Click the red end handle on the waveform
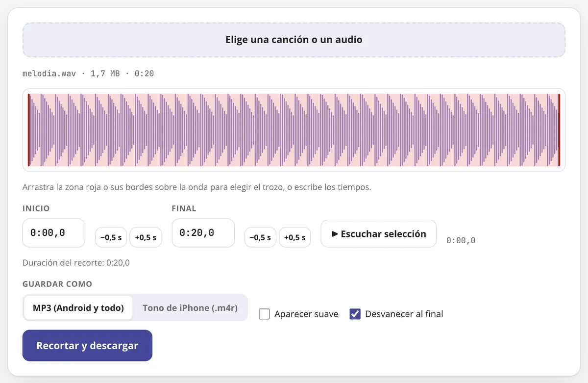 point(559,130)
